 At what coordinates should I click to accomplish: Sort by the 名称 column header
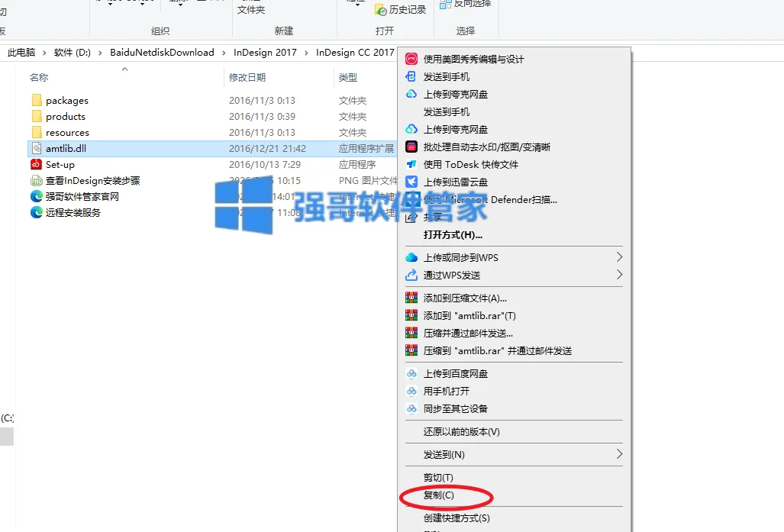39,78
